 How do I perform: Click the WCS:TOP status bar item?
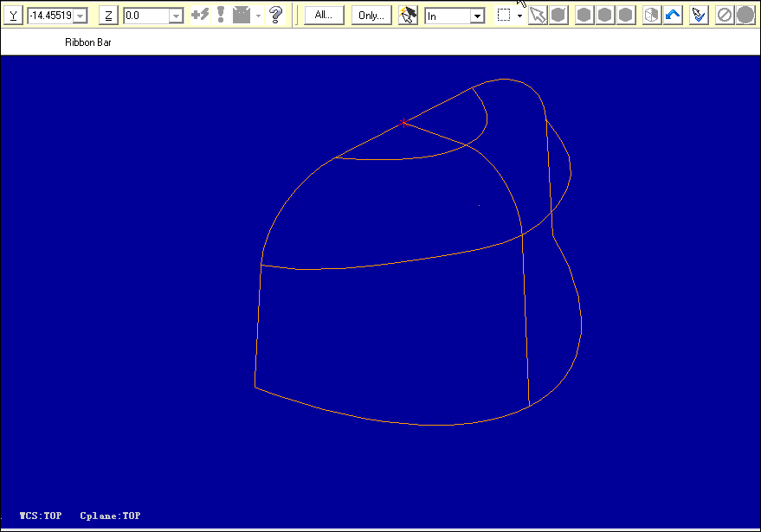coord(41,516)
